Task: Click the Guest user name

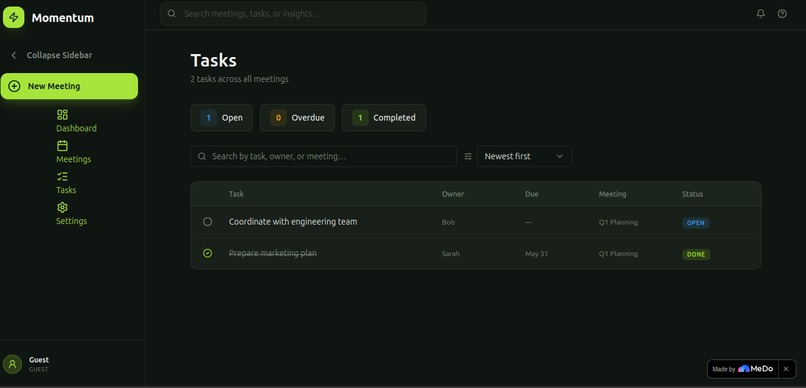Action: coord(39,360)
